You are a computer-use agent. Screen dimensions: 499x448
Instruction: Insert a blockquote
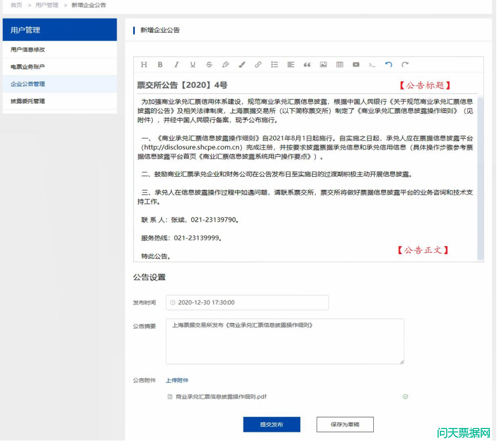(x=307, y=65)
